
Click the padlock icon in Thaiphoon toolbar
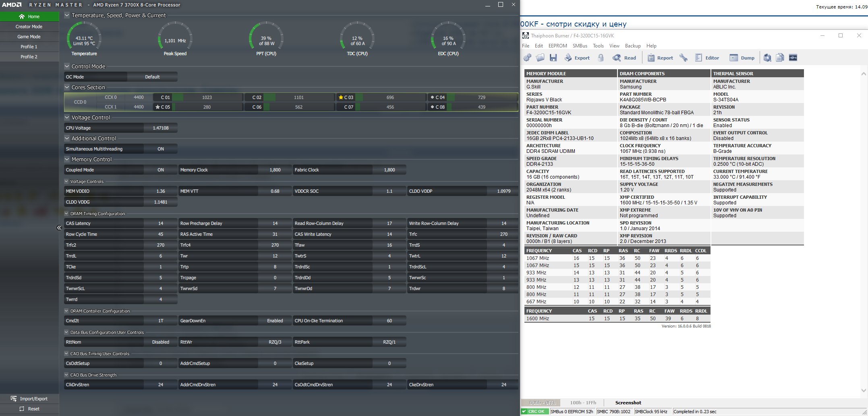pos(601,58)
